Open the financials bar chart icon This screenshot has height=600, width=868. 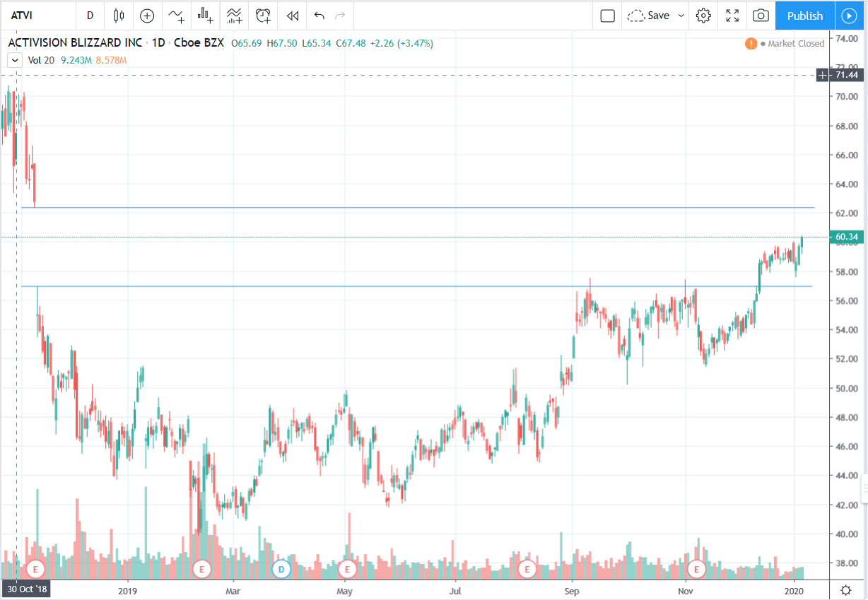coord(205,16)
